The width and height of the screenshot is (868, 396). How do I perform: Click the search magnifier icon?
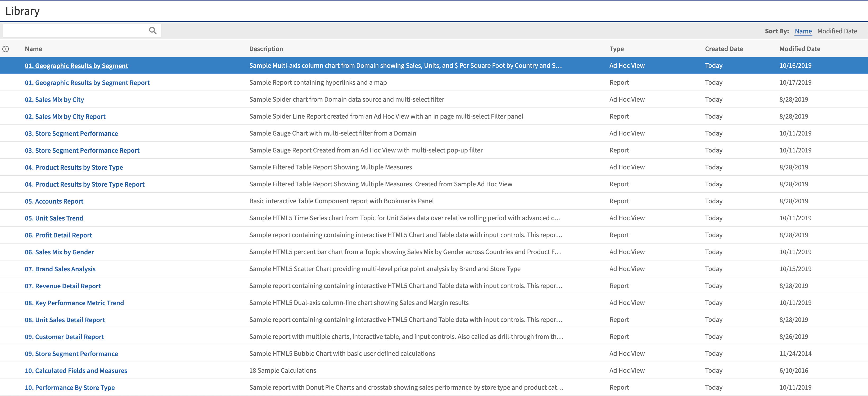[153, 31]
